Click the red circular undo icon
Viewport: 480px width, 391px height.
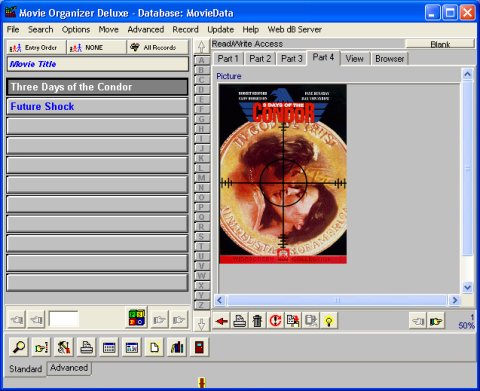tap(275, 321)
